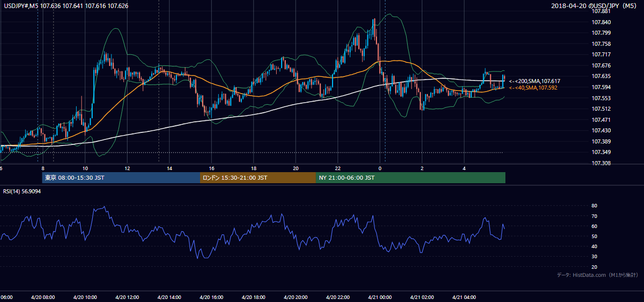Click price axis value 107.471
This screenshot has width=644, height=302.
(602, 120)
